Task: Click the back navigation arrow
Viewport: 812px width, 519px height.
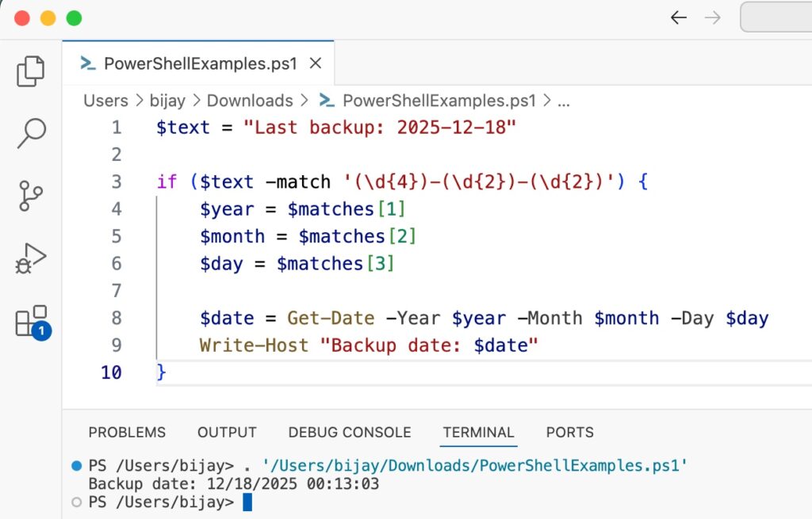Action: coord(679,17)
